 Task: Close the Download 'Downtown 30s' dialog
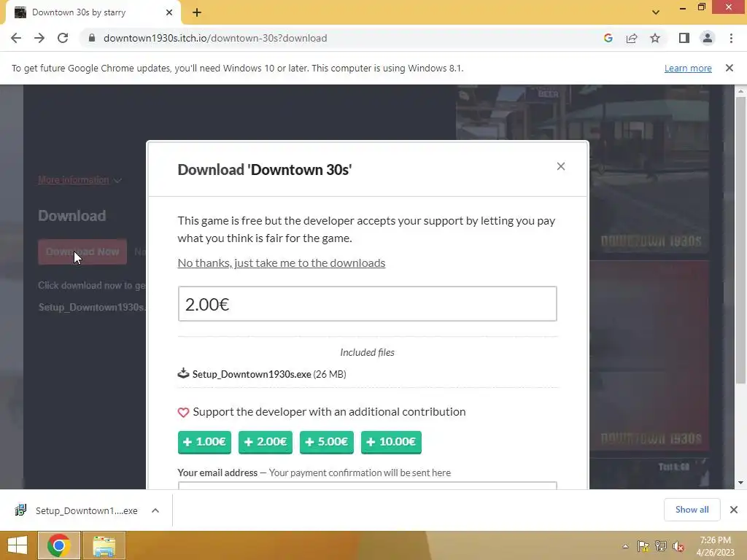pyautogui.click(x=561, y=166)
